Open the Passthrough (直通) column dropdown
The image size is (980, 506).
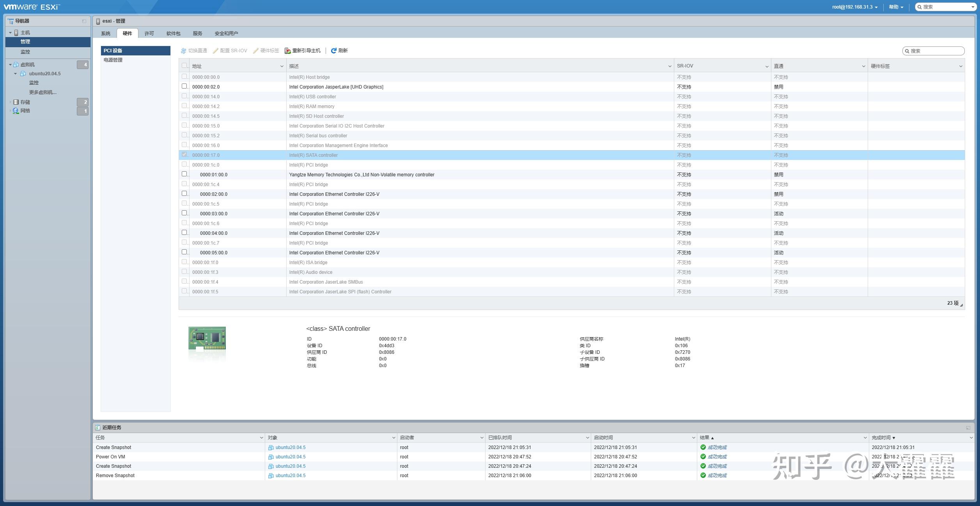click(x=863, y=66)
